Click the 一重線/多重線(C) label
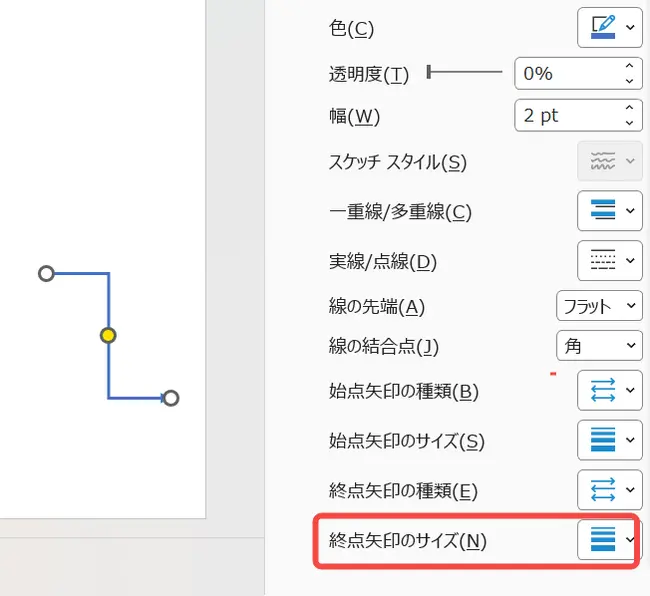This screenshot has width=650, height=596. (x=400, y=212)
